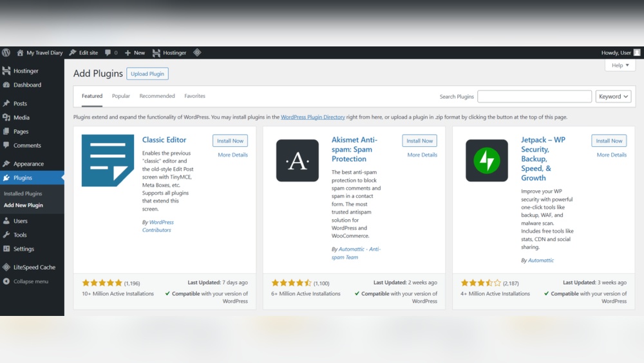Click the home icon beside My Travel Diary
This screenshot has height=363, width=644.
(20, 53)
